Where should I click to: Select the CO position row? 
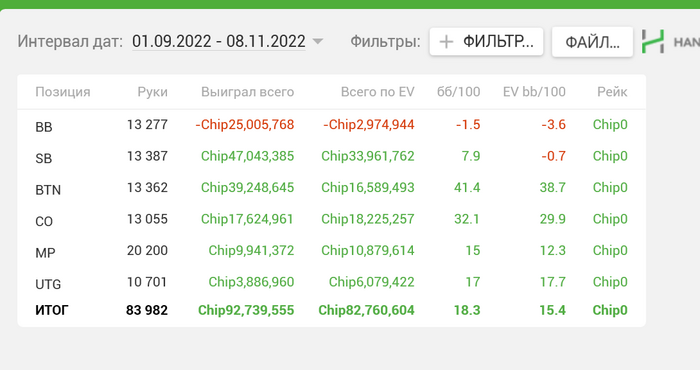pos(331,219)
